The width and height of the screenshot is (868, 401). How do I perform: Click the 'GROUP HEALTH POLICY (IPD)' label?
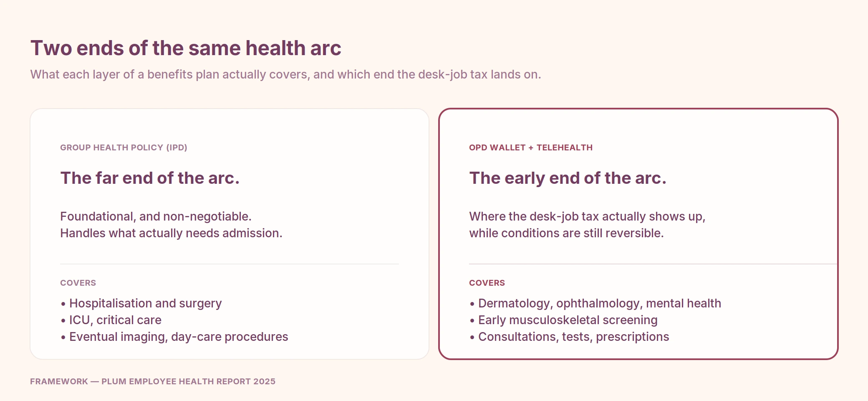124,147
